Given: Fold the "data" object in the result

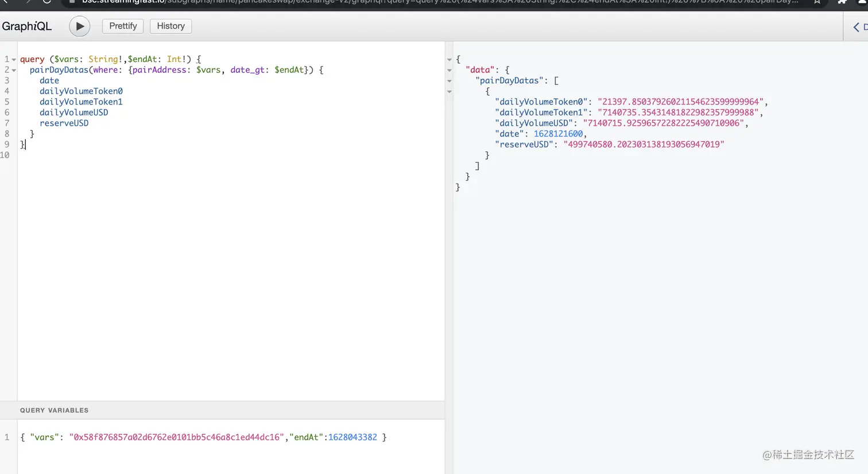Looking at the screenshot, I should point(449,71).
